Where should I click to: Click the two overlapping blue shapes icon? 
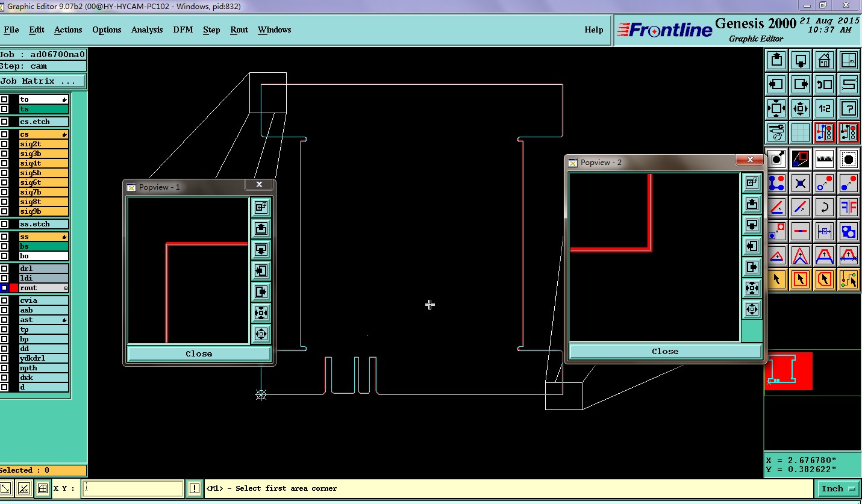pos(849,231)
